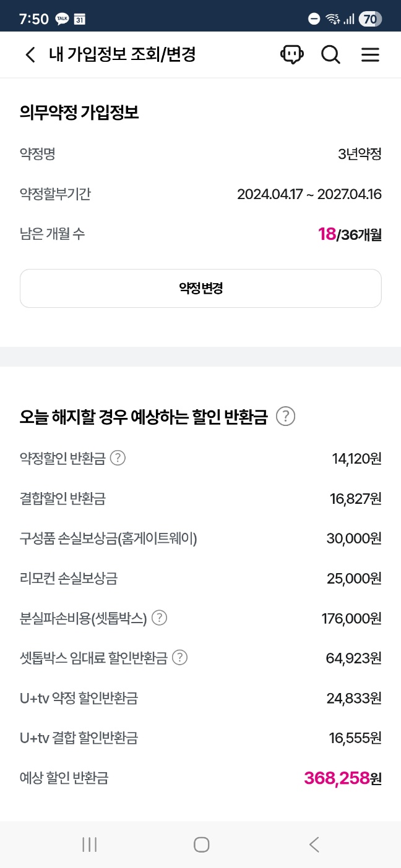Tap help icon next to 셋톱박스 임대료 할인반환금
The width and height of the screenshot is (401, 868).
pos(179,658)
